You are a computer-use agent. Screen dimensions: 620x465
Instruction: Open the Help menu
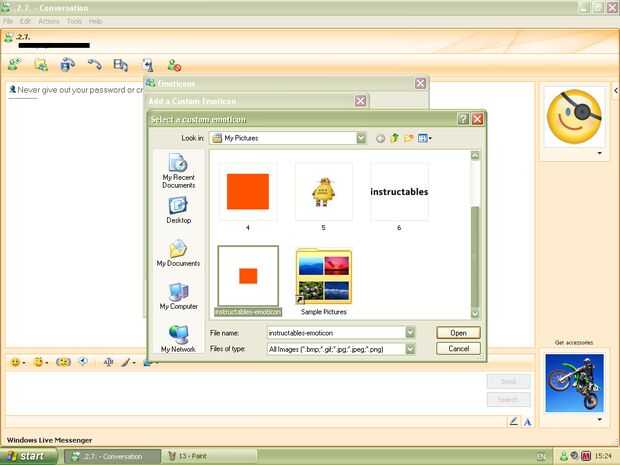[95, 21]
